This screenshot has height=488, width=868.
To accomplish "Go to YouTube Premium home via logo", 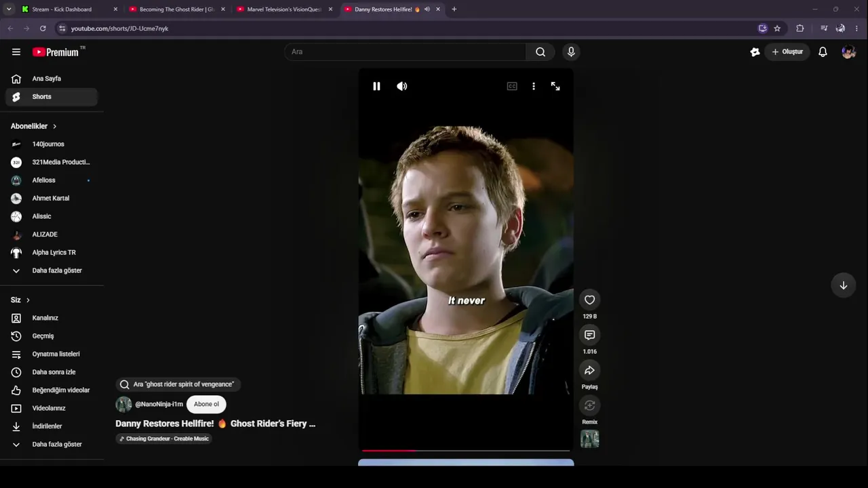I will 56,52.
